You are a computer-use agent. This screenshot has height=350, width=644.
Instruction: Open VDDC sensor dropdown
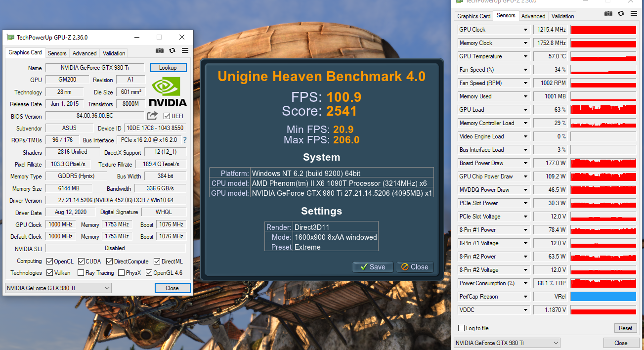click(x=525, y=310)
